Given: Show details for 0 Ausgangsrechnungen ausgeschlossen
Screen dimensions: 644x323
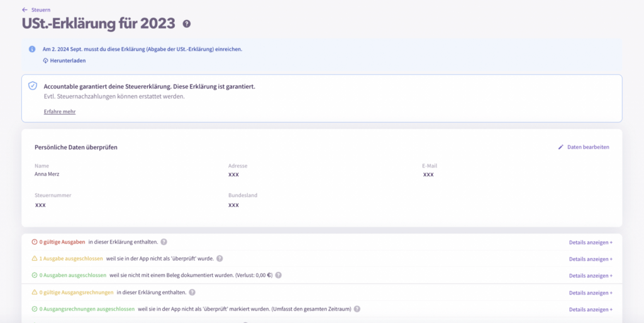Looking at the screenshot, I should pyautogui.click(x=591, y=310).
